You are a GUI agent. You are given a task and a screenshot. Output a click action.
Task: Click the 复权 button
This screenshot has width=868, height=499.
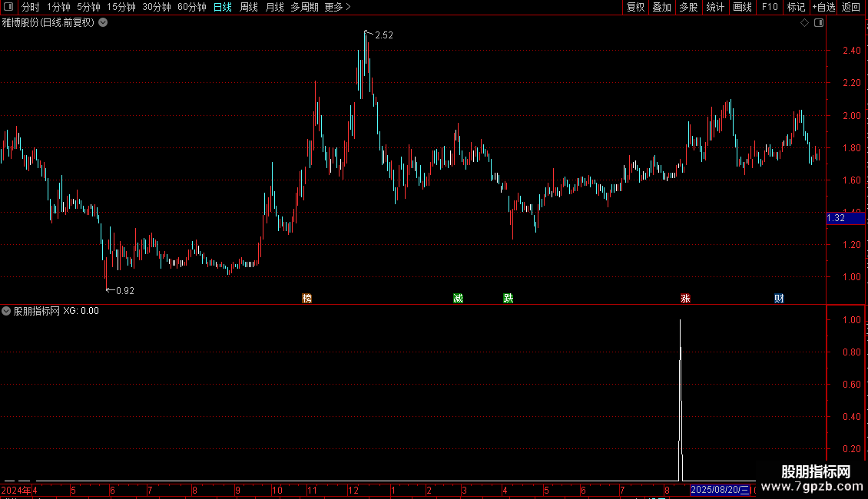635,7
